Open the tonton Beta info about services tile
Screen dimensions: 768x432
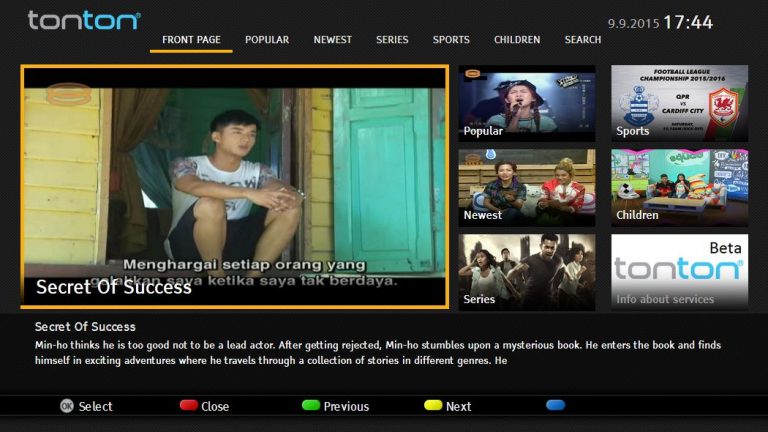click(x=679, y=272)
